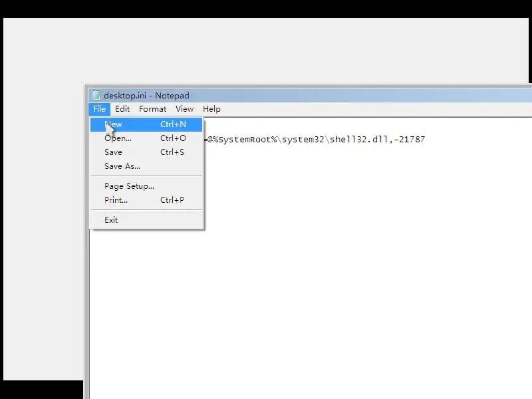Viewport: 532px width, 399px height.
Task: Select Save As... menu entry
Action: click(146, 166)
